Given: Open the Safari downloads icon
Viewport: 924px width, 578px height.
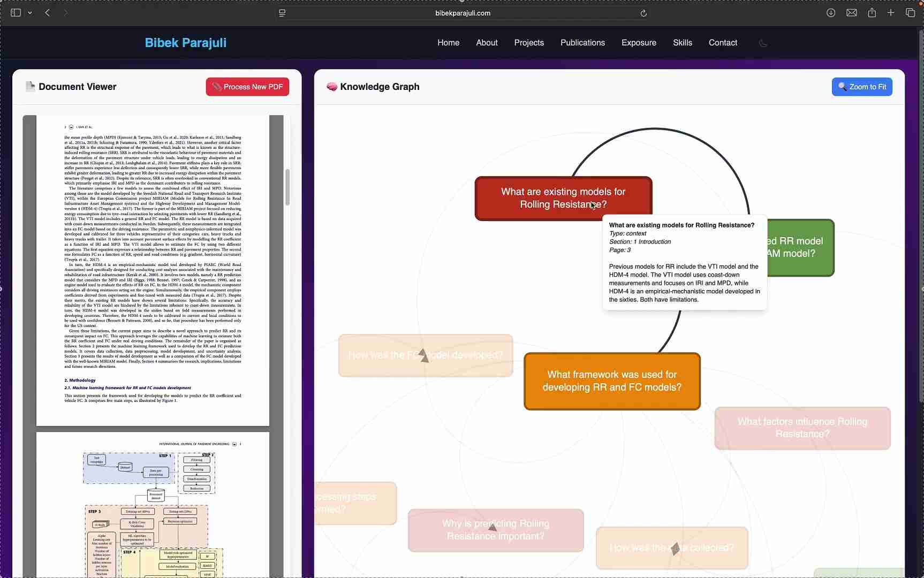Looking at the screenshot, I should pos(830,13).
